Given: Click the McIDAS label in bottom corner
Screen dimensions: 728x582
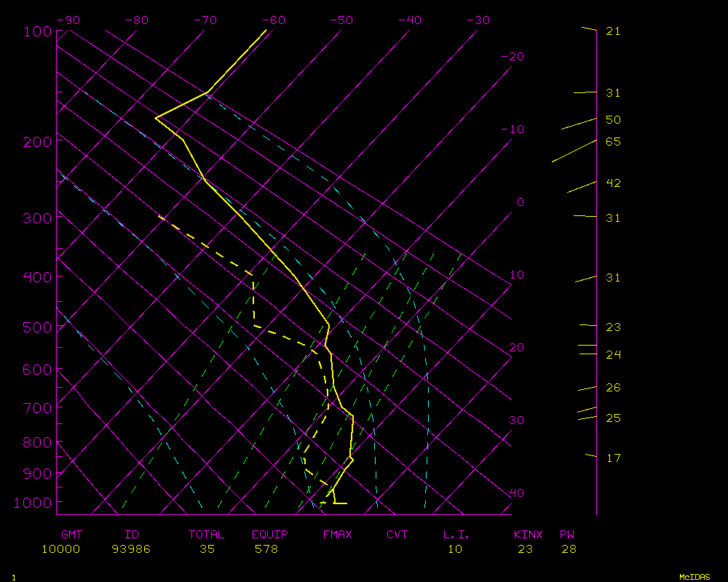Looking at the screenshot, I should (x=695, y=576).
